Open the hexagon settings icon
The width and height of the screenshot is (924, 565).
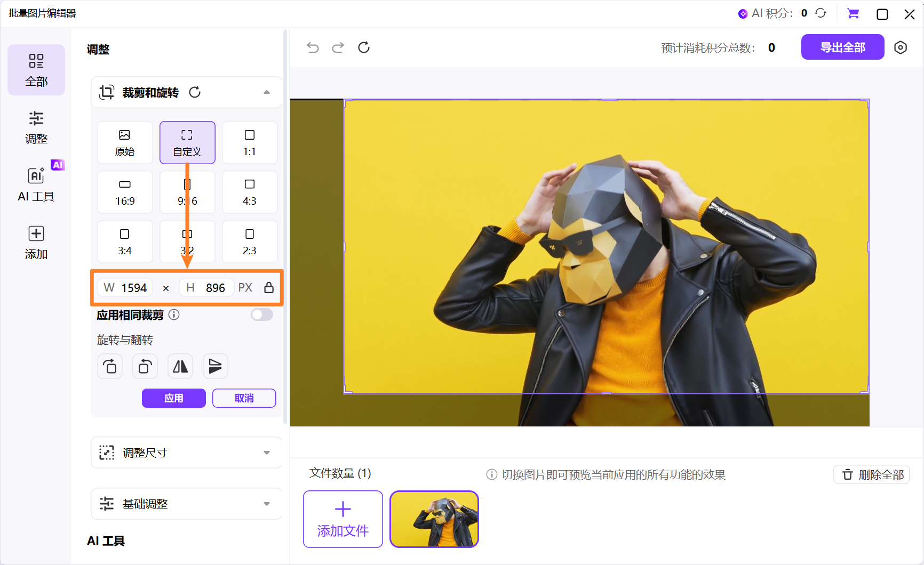pos(900,47)
